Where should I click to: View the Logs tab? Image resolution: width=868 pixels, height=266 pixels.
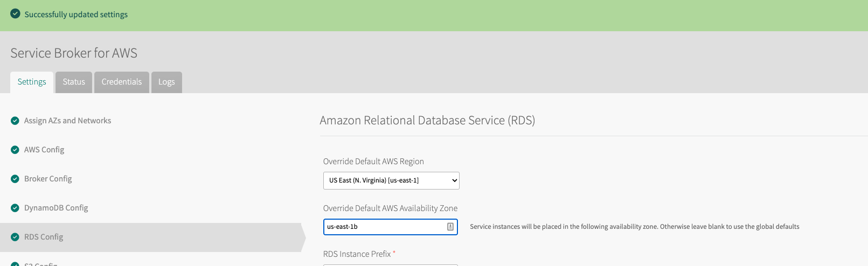(166, 82)
